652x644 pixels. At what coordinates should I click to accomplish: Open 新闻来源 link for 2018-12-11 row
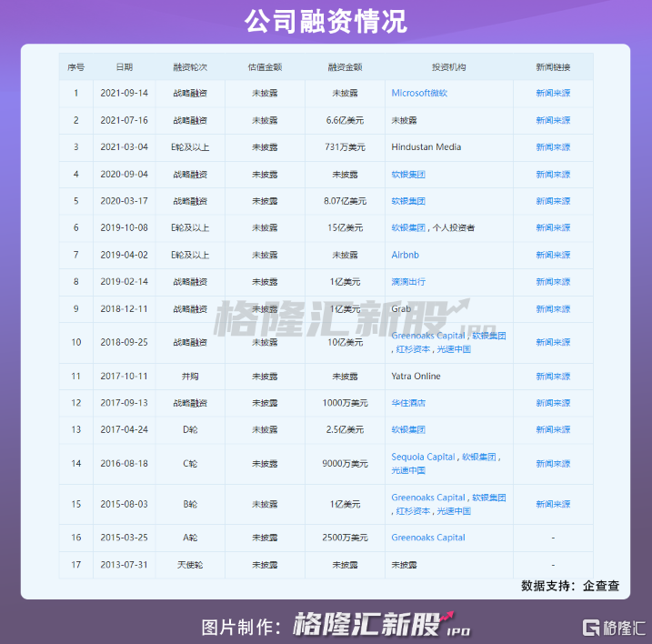tap(553, 308)
